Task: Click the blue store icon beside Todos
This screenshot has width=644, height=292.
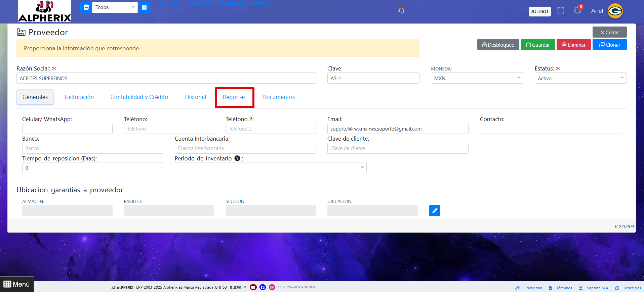Action: (86, 7)
